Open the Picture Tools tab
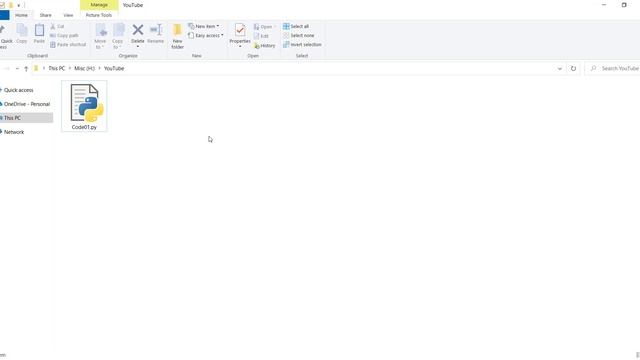 [x=99, y=15]
